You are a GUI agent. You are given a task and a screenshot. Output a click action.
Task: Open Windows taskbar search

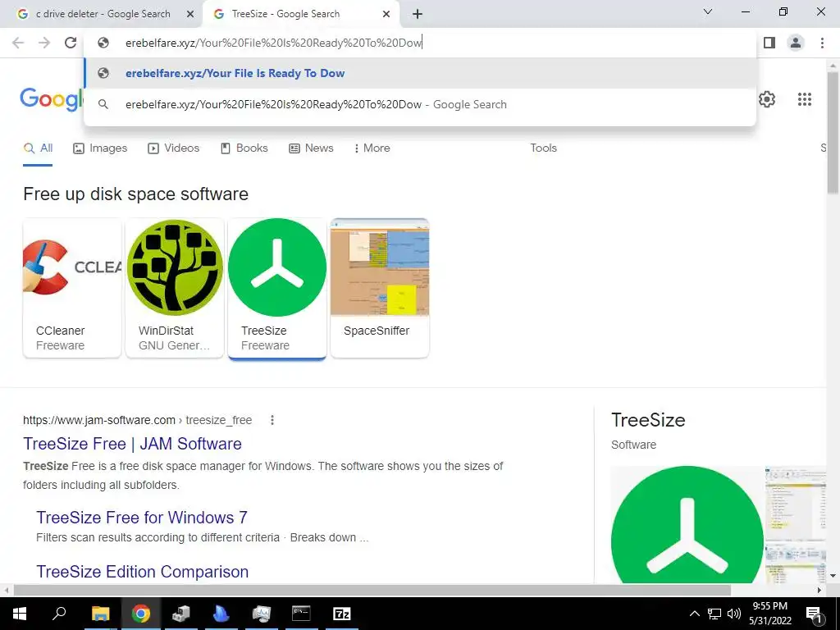coord(59,614)
